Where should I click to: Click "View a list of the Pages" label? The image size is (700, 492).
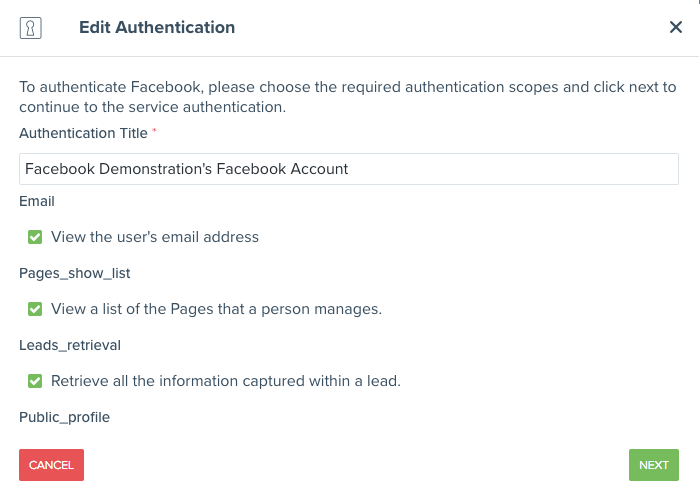(x=216, y=309)
